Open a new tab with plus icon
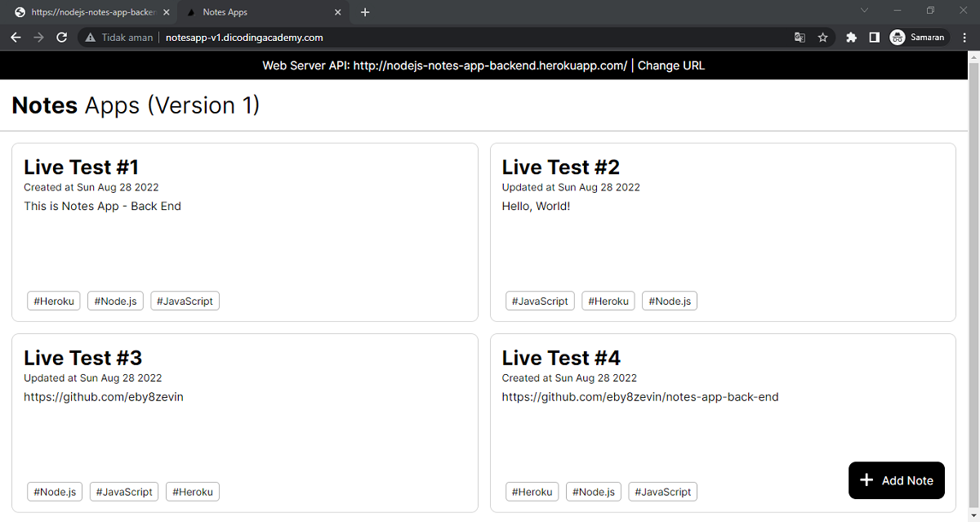The width and height of the screenshot is (980, 522). pos(365,12)
